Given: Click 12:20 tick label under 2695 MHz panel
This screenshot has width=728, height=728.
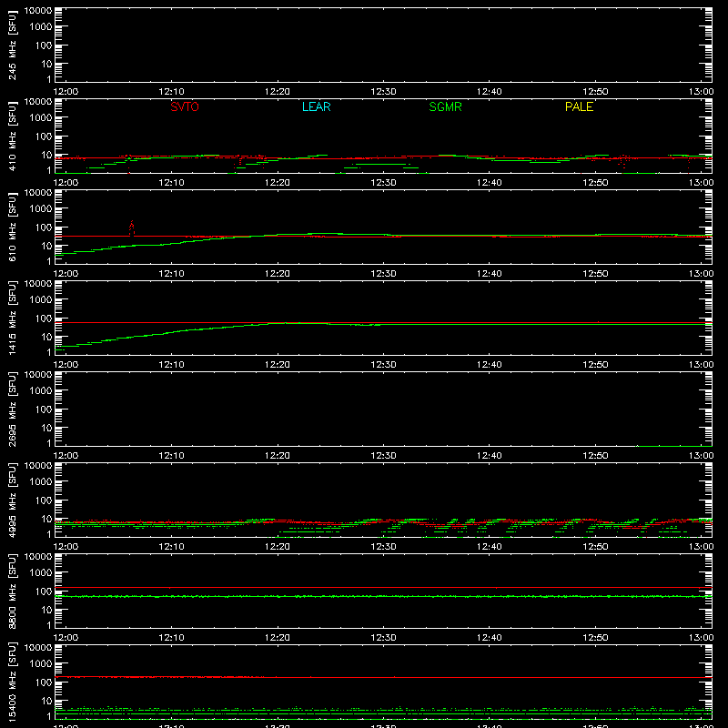Looking at the screenshot, I should (x=278, y=456).
